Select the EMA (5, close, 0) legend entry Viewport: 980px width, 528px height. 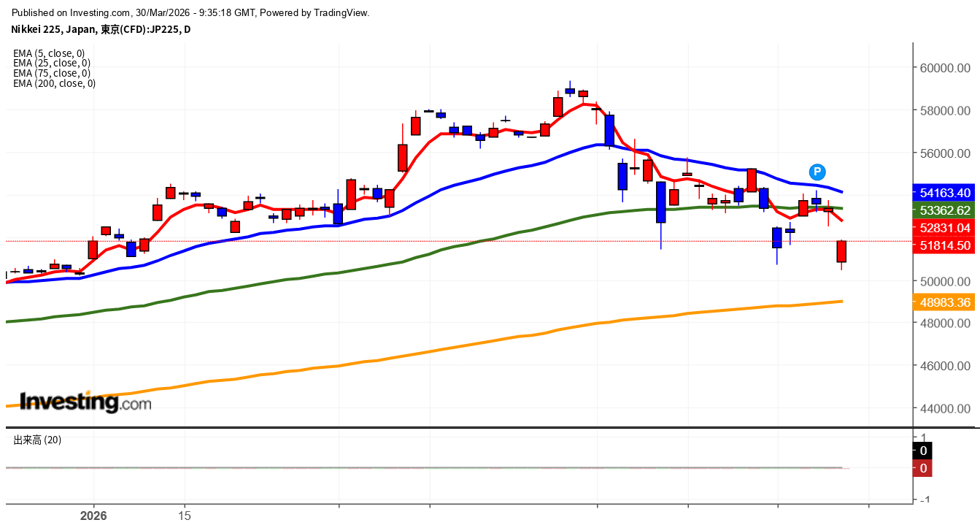(49, 53)
